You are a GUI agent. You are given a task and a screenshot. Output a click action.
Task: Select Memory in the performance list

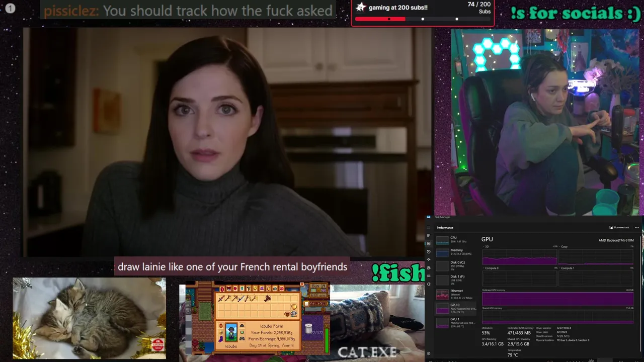456,253
